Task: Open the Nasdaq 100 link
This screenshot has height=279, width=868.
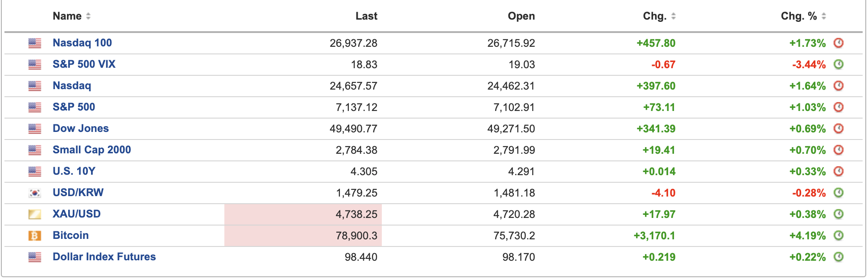Action: [x=82, y=43]
